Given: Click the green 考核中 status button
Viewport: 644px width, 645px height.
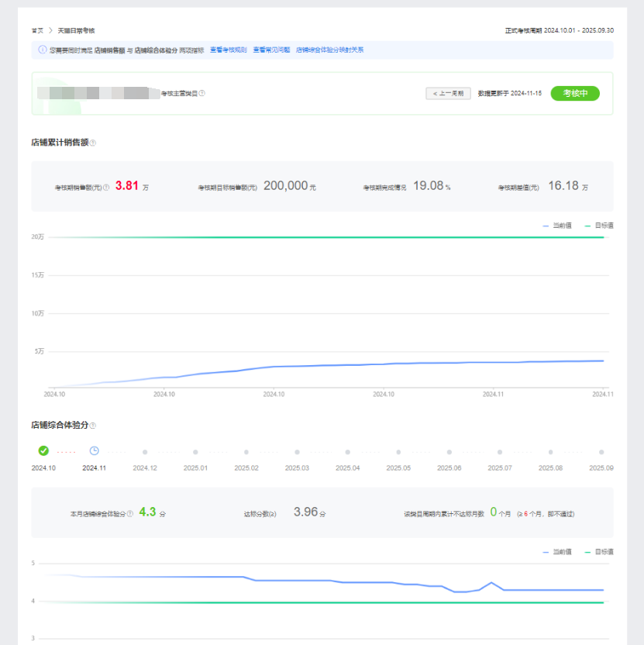Looking at the screenshot, I should tap(575, 93).
